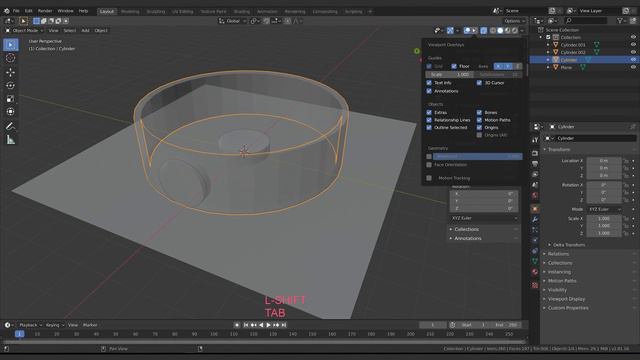Viewport: 640px width, 360px height.
Task: Enable Face Orientation overlay
Action: coord(429,165)
